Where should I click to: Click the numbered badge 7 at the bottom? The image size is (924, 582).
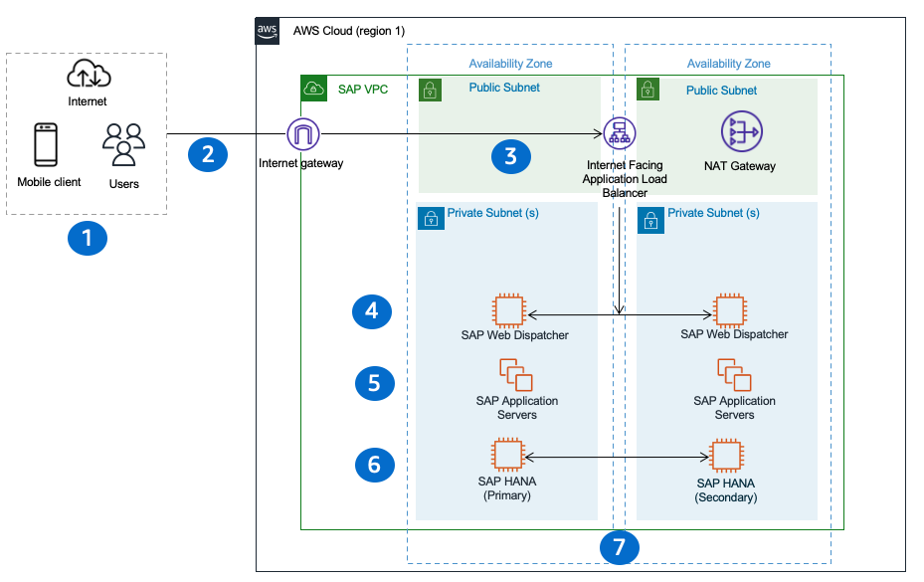point(620,547)
